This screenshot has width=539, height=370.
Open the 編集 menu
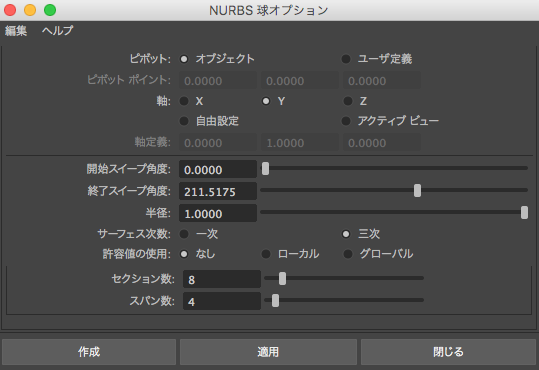coord(16,31)
